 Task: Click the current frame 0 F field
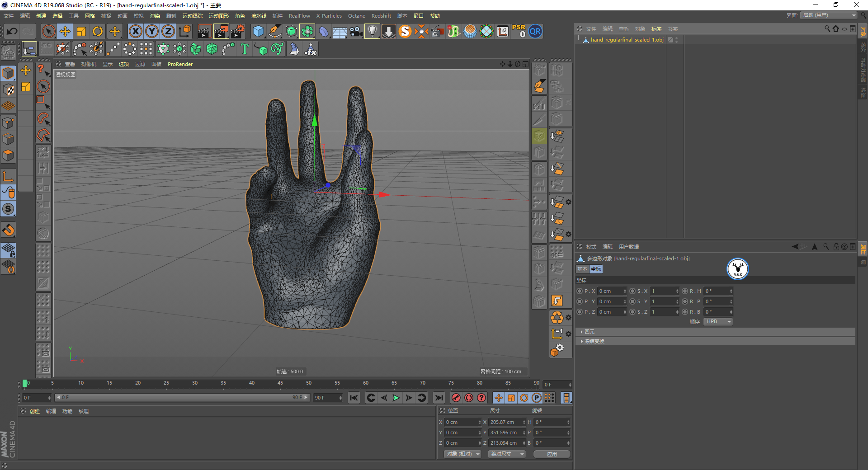(x=37, y=398)
